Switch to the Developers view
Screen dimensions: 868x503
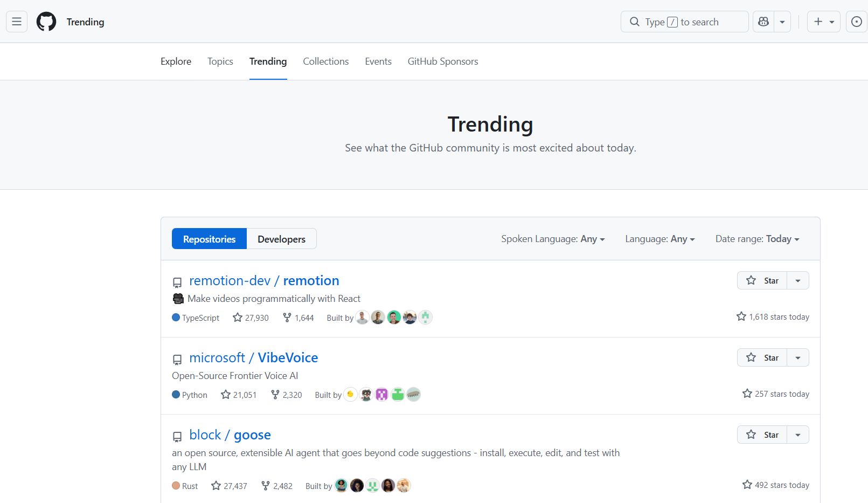[282, 239]
